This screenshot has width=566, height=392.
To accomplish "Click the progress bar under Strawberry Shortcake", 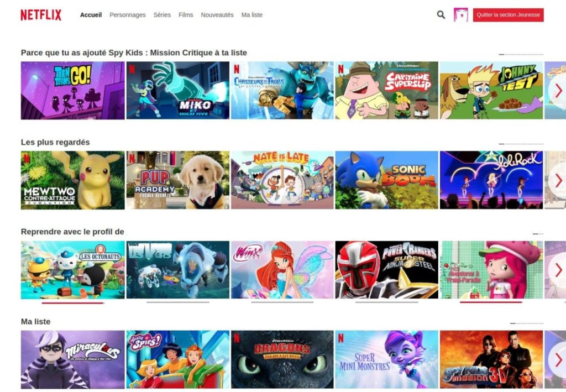I will pyautogui.click(x=491, y=302).
